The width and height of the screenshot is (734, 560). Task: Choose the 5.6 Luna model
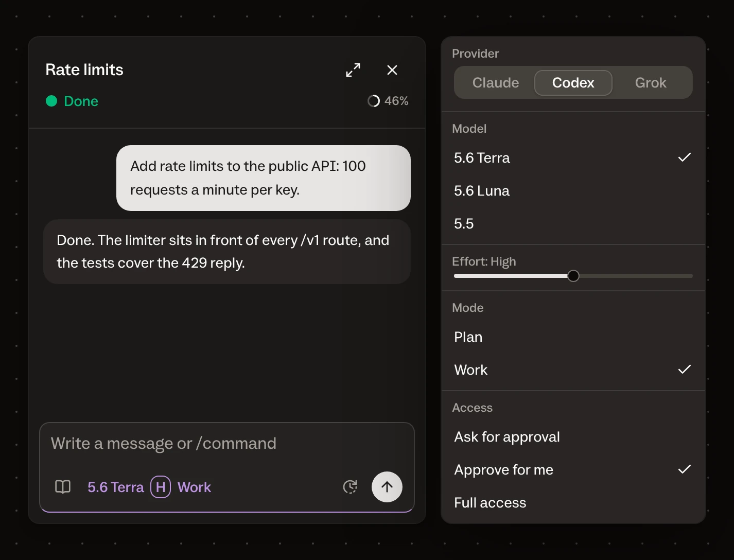coord(573,190)
